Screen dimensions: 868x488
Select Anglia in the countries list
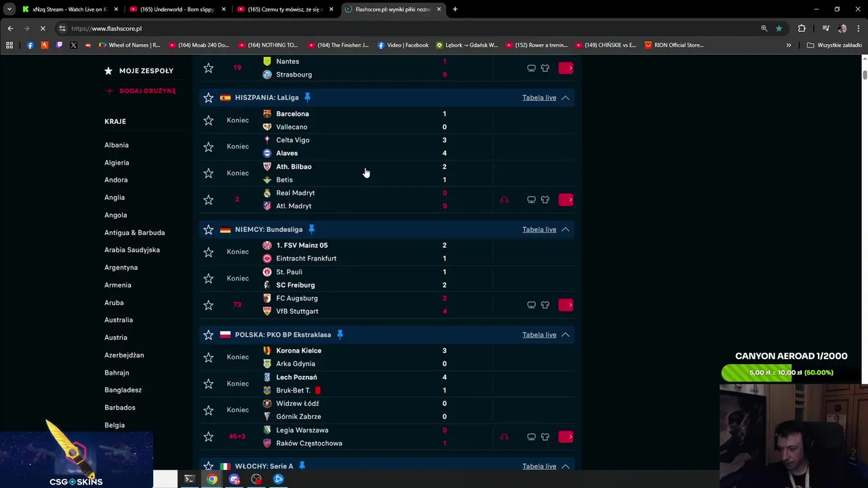point(115,197)
